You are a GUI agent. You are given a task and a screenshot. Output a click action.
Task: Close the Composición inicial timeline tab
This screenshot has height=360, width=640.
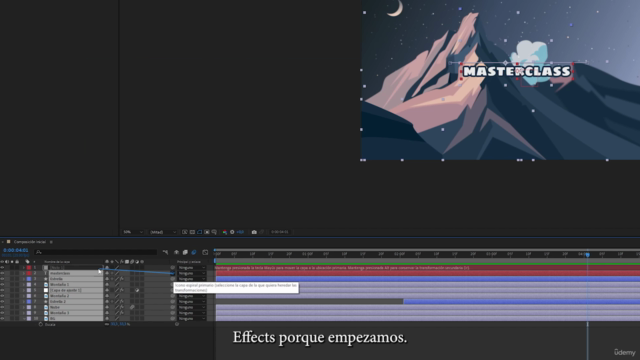point(2,242)
